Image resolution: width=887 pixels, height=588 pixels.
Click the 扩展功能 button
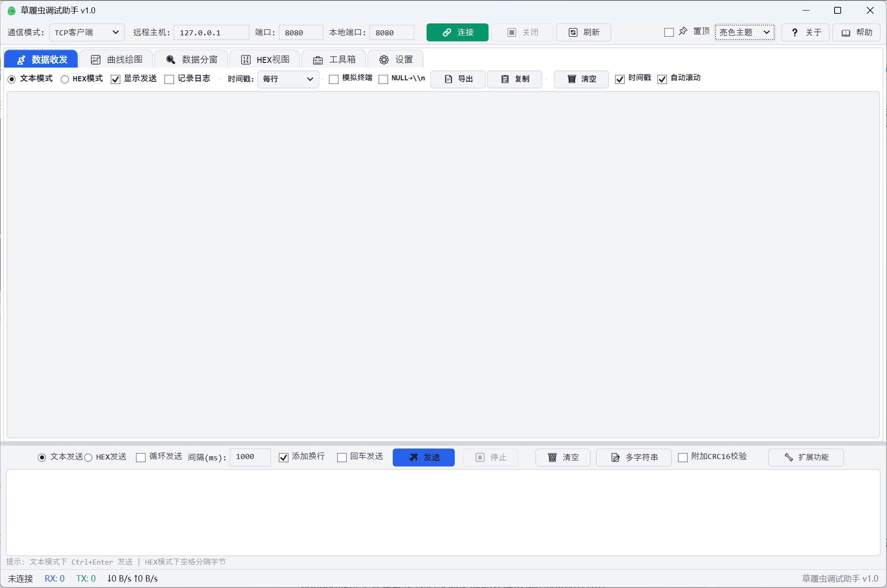point(806,457)
